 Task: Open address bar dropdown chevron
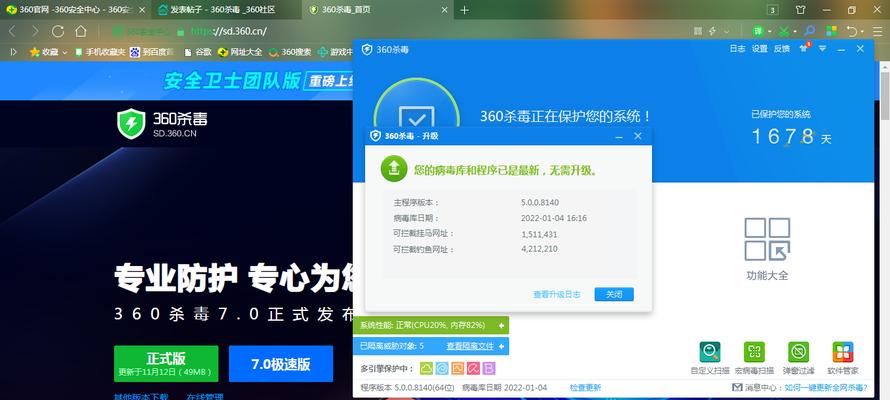(727, 32)
